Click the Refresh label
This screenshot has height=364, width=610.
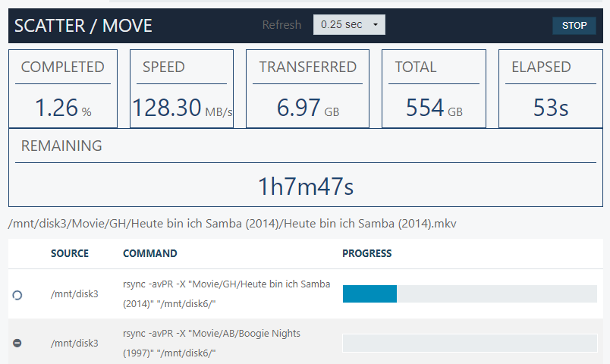(x=281, y=25)
